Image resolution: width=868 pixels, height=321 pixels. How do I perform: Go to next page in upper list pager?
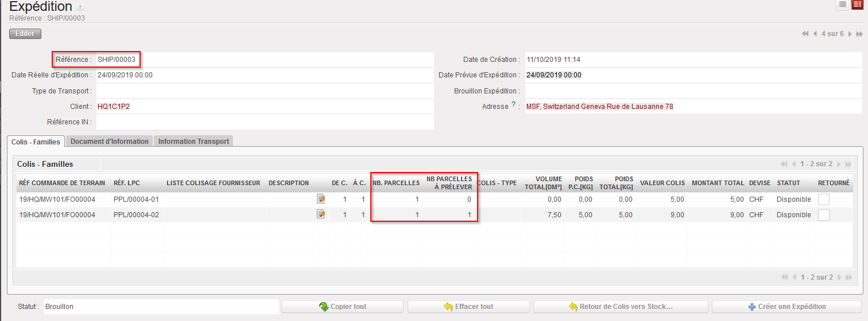(839, 164)
